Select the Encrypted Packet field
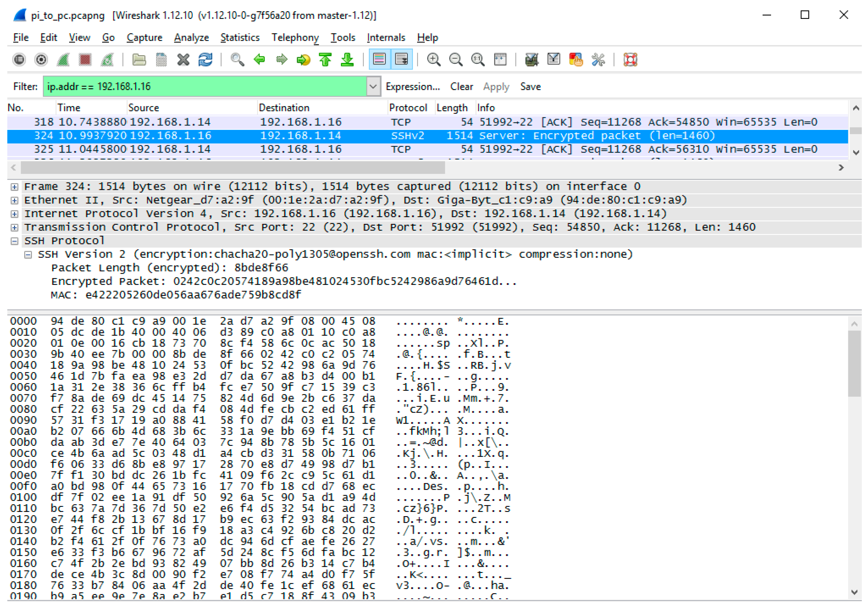The image size is (868, 607). [284, 281]
